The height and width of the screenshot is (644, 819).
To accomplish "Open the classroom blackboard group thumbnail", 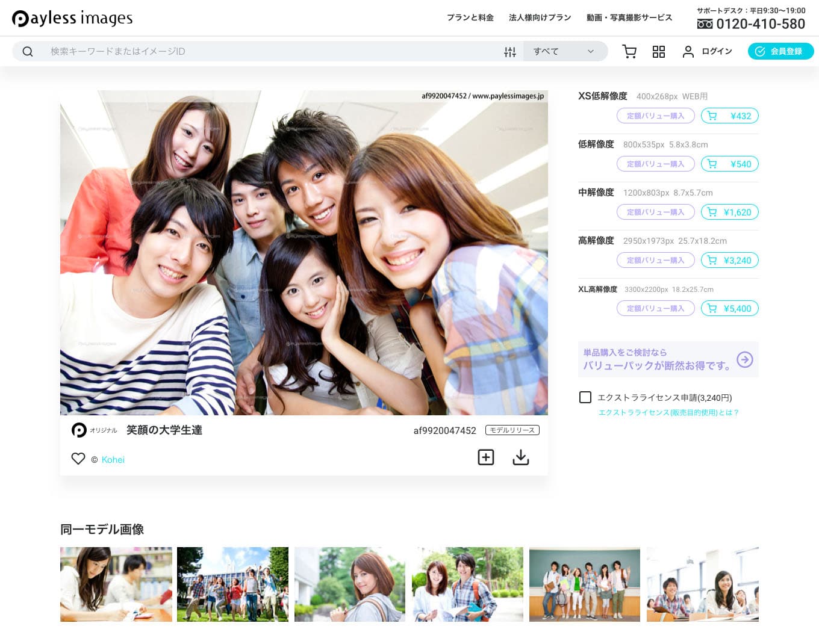I will click(x=584, y=584).
